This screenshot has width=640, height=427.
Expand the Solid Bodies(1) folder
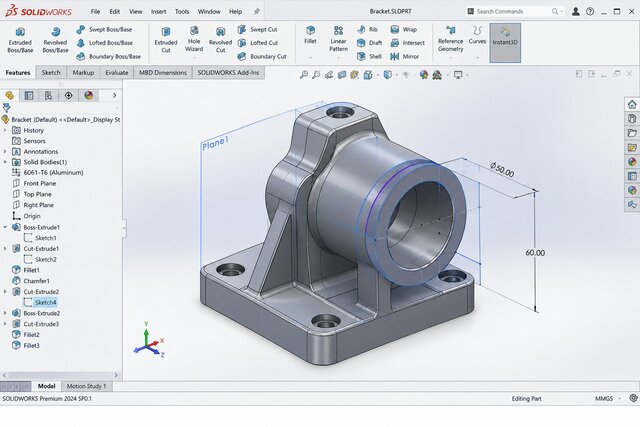pos(5,162)
